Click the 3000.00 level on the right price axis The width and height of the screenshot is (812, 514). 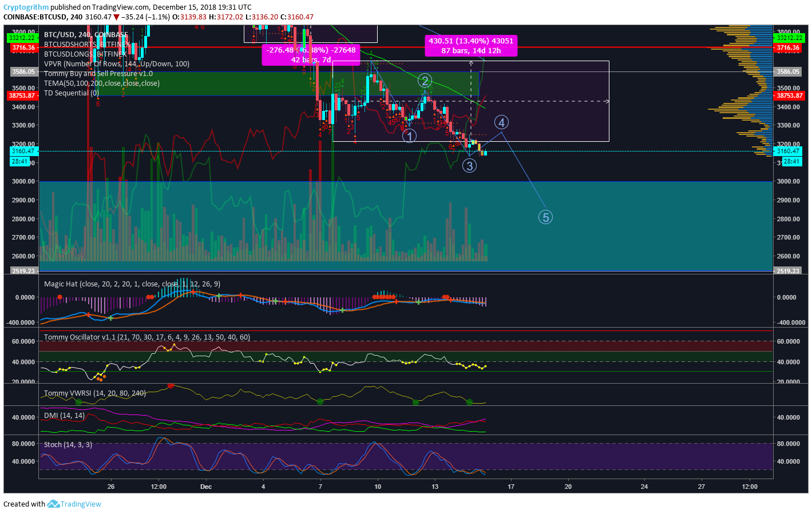788,181
